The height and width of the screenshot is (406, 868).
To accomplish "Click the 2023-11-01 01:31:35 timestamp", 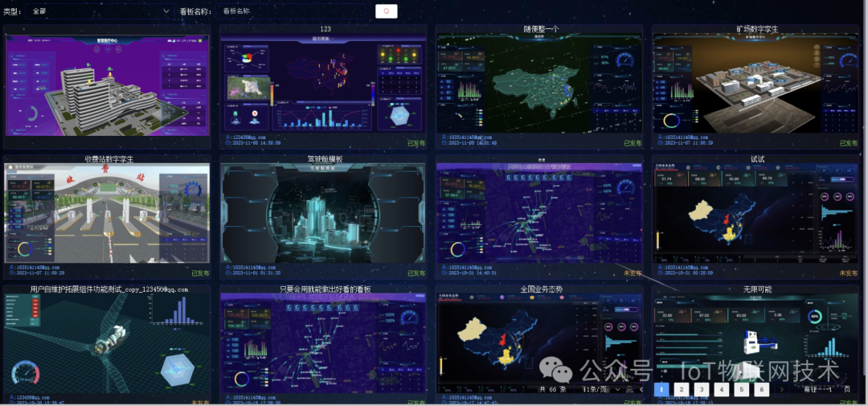I will [256, 273].
